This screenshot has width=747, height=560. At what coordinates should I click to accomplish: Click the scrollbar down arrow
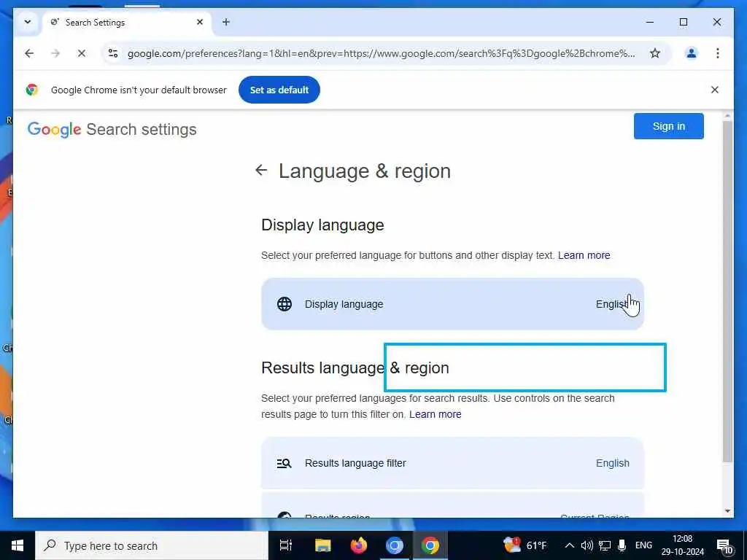click(727, 511)
